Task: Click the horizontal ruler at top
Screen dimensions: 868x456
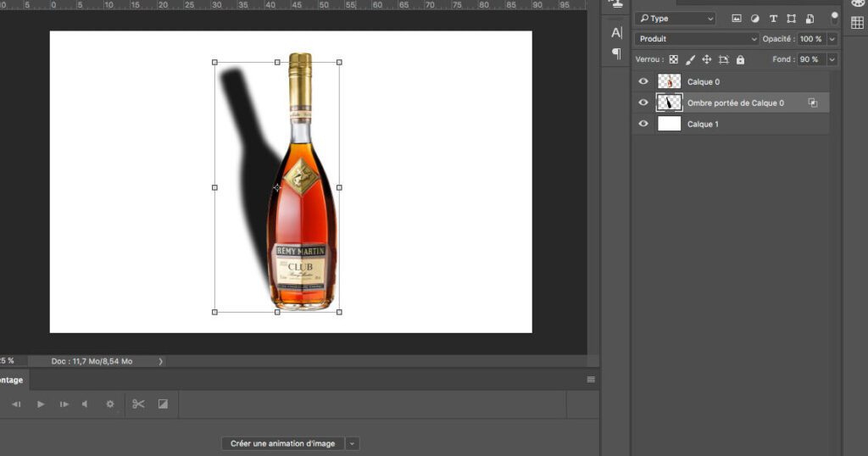Action: click(293, 4)
